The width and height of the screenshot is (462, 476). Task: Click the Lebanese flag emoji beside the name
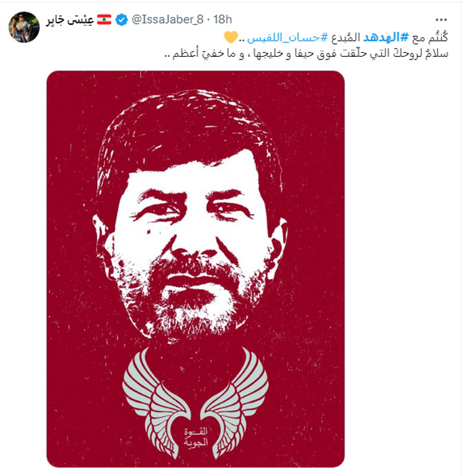coord(104,19)
